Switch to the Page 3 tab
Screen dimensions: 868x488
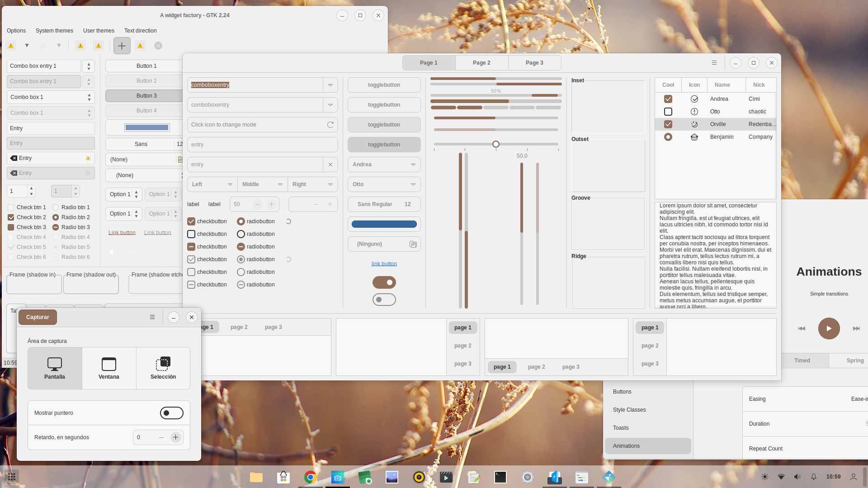534,63
